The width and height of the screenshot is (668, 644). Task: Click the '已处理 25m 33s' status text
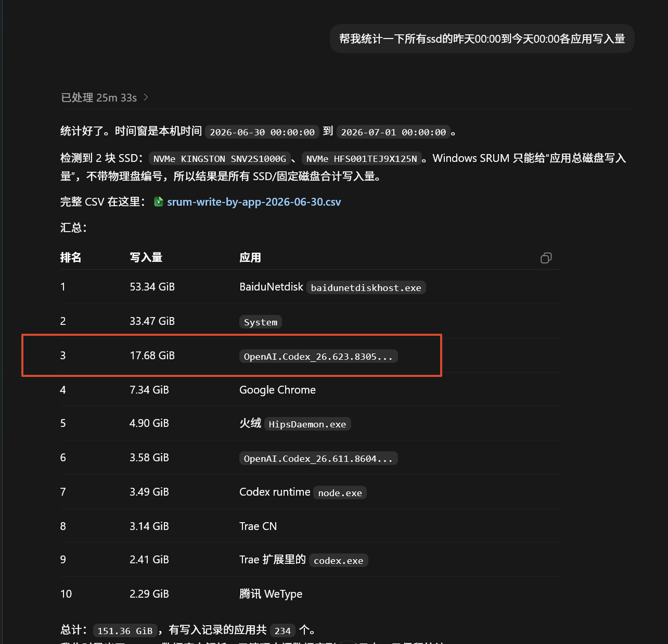click(99, 97)
